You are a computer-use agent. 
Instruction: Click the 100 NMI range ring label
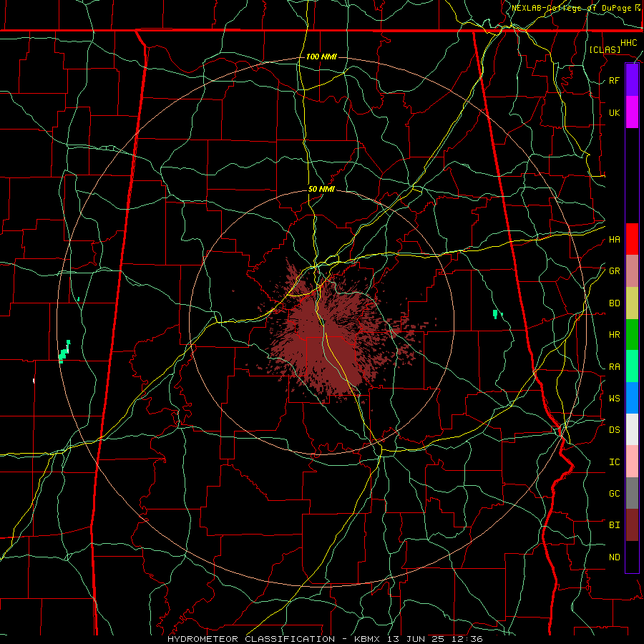click(x=321, y=57)
